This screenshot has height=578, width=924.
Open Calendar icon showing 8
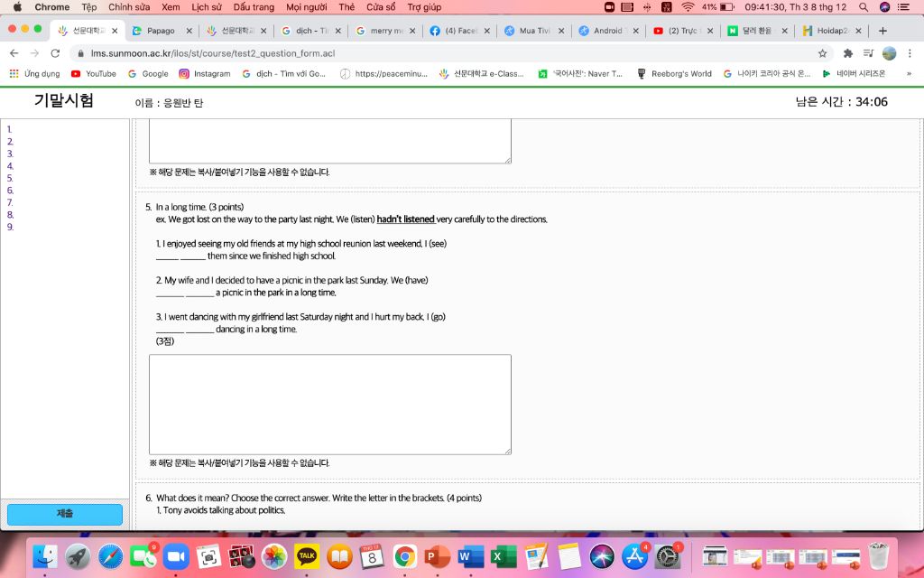[372, 556]
